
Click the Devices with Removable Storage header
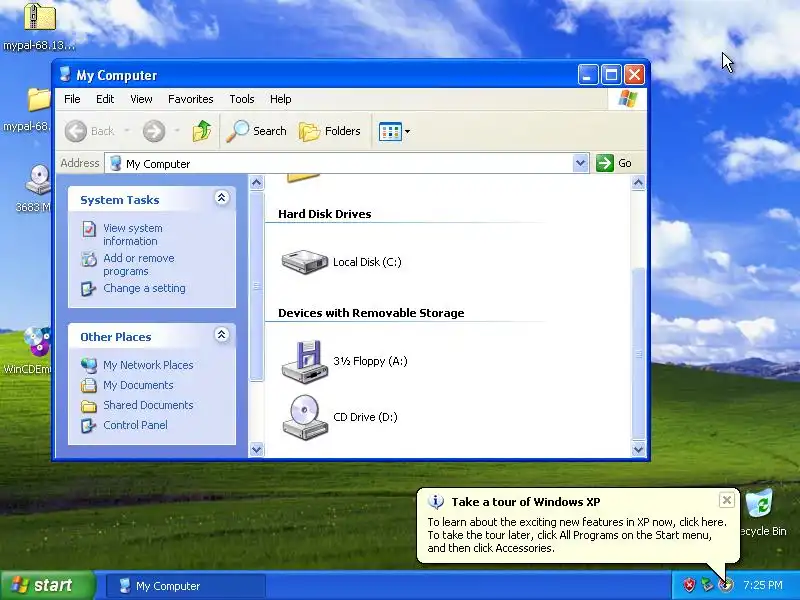coord(371,313)
